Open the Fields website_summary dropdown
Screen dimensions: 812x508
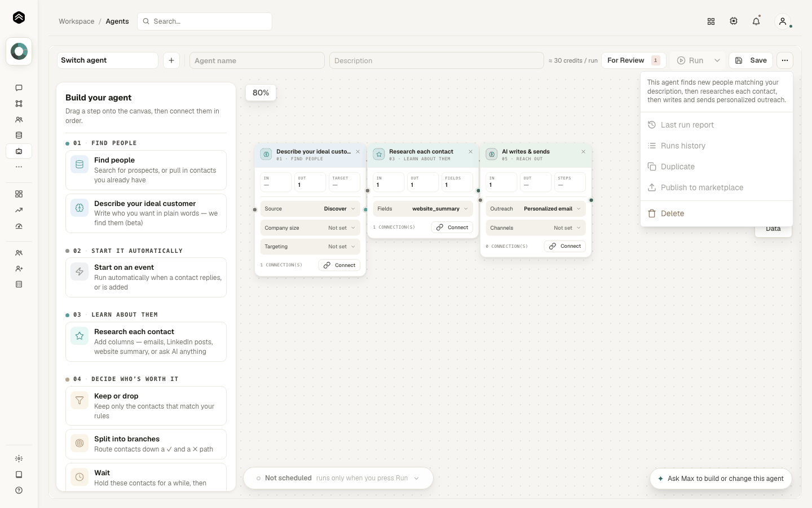pos(423,209)
